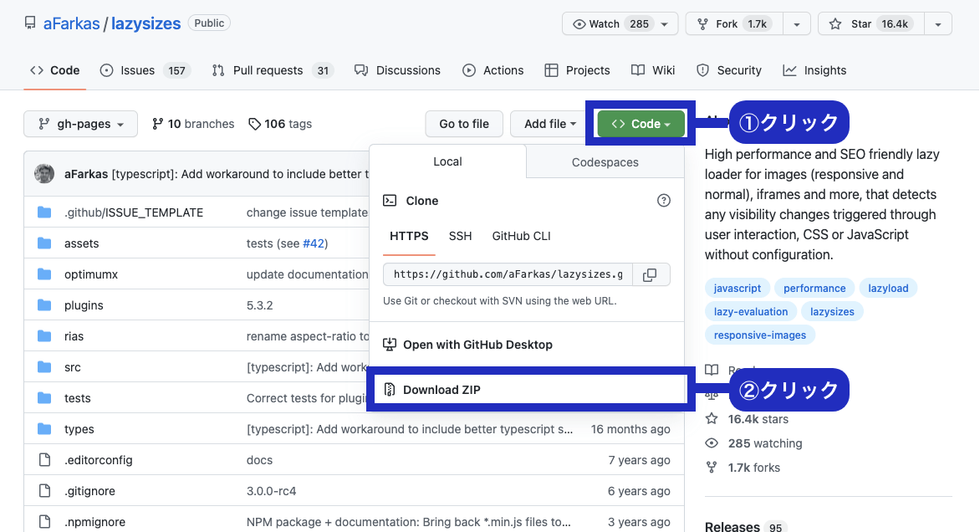
Task: Switch to the Discussions tab
Action: (x=397, y=70)
